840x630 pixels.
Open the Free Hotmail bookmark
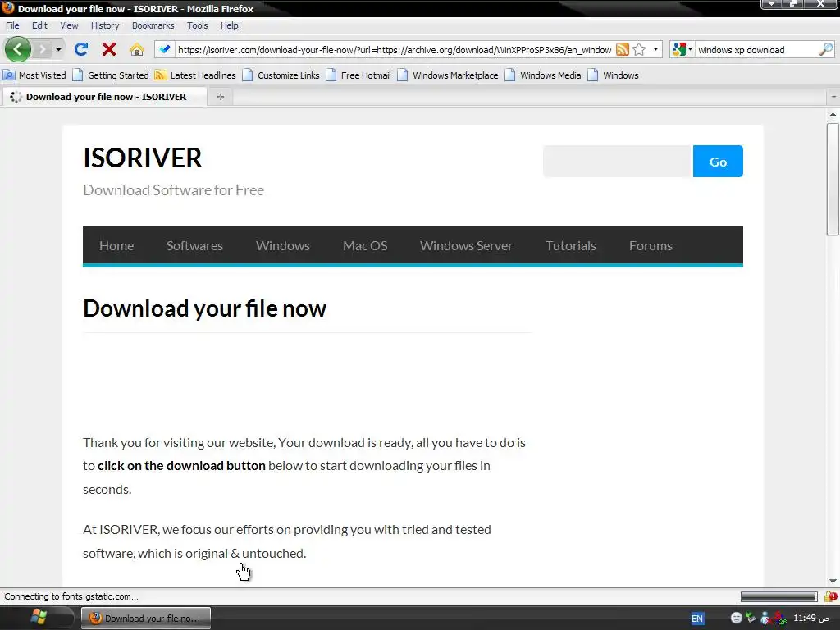359,75
